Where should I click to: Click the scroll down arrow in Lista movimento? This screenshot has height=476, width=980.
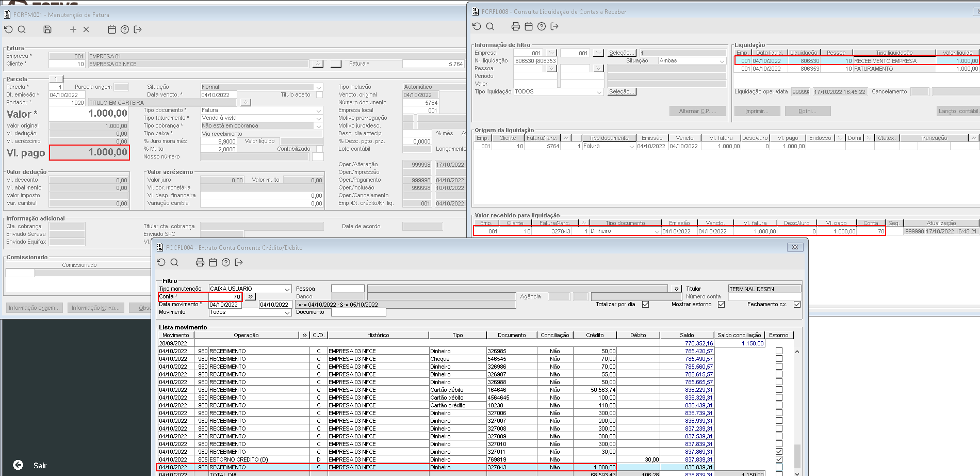click(797, 473)
